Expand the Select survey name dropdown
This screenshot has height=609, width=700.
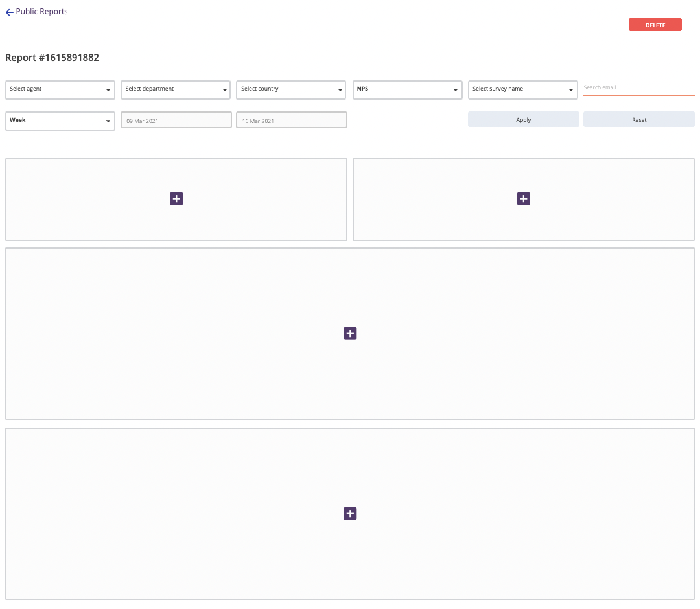click(523, 89)
